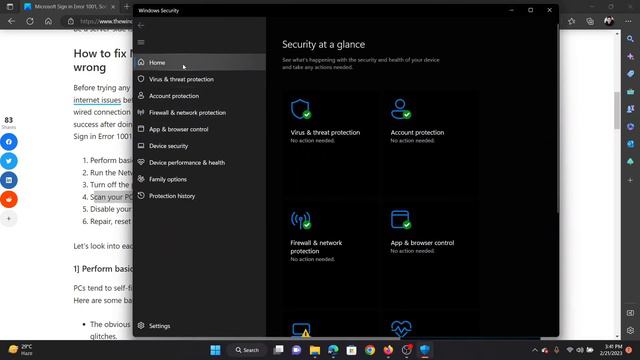Open Google Chrome from the taskbar
Image resolution: width=640 pixels, height=360 pixels.
[370, 350]
